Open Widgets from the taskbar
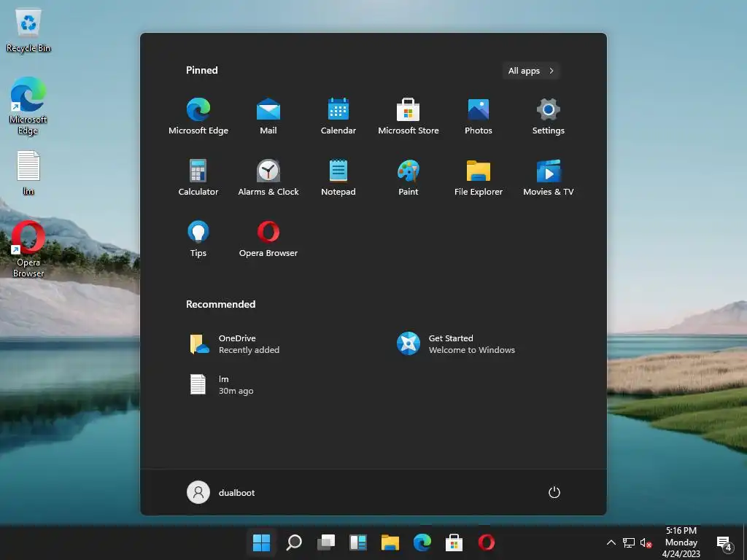747x560 pixels. 357,542
